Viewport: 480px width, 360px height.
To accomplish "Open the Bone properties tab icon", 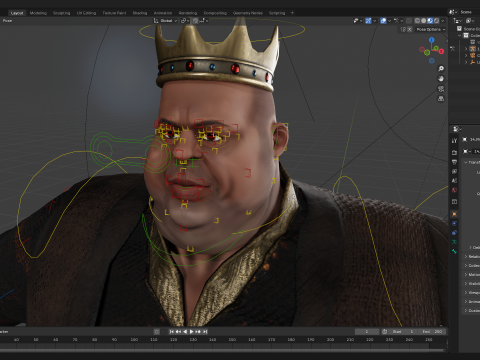I will 454,251.
